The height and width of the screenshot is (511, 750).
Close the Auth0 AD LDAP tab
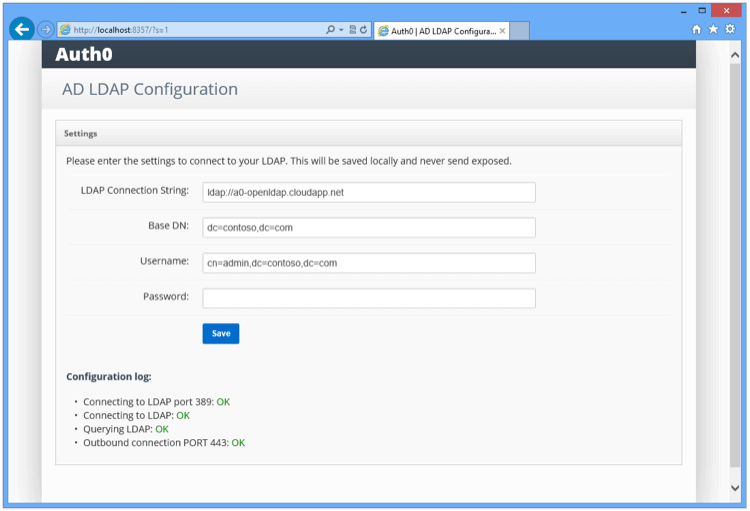click(x=502, y=31)
